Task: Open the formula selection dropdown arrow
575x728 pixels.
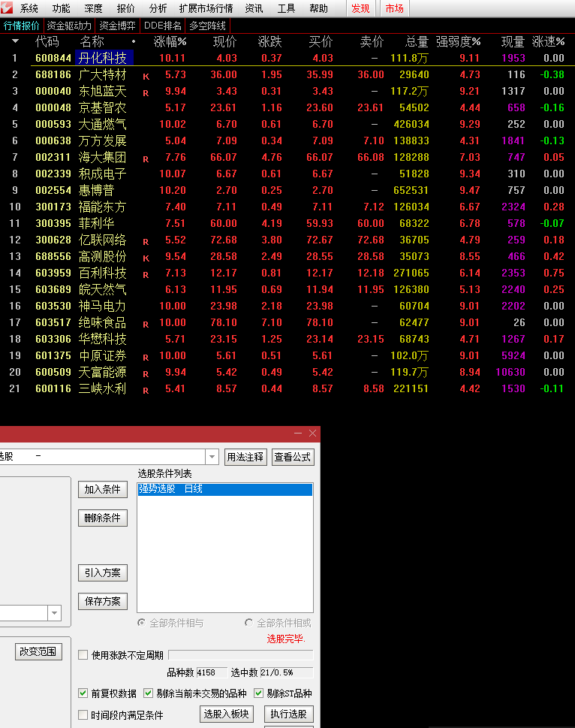Action: (212, 457)
